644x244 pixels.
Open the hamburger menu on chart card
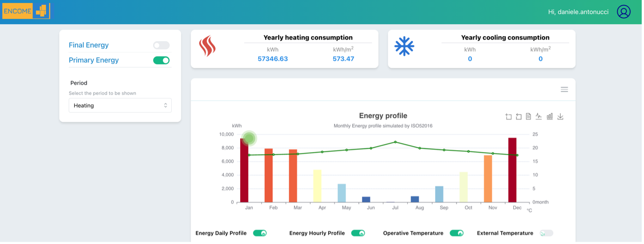pyautogui.click(x=564, y=89)
